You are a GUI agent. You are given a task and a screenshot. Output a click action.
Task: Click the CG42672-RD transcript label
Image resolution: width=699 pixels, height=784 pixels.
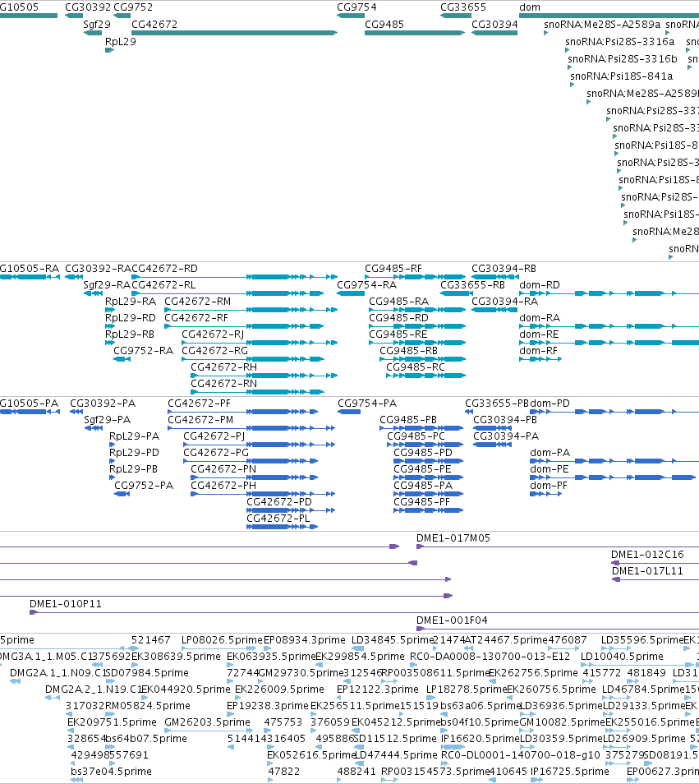[164, 269]
